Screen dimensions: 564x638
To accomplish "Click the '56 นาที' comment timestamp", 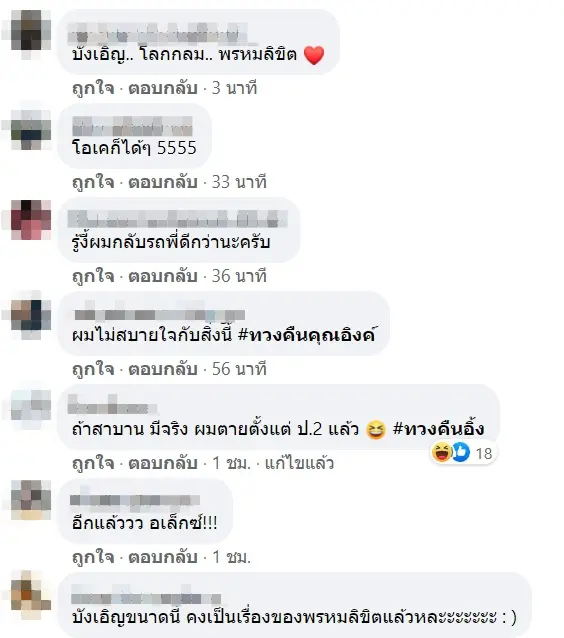I will pos(239,369).
